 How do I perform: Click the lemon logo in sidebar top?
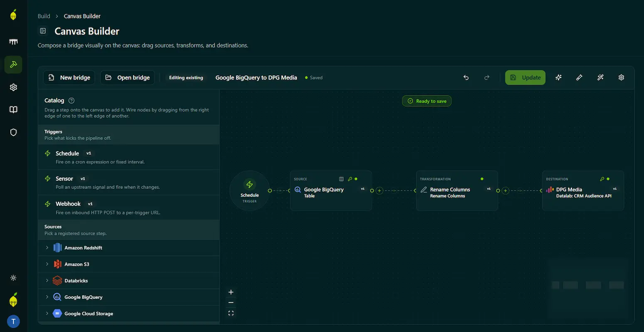coord(13,15)
